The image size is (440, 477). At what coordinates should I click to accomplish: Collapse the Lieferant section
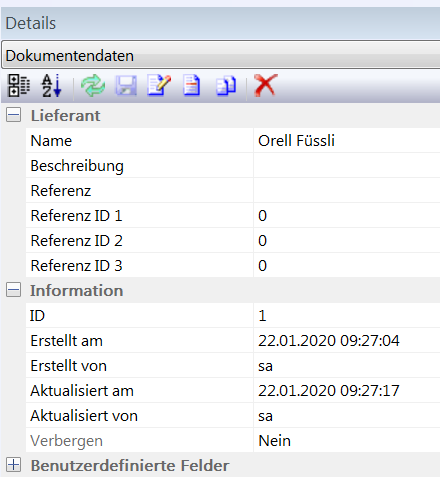pyautogui.click(x=13, y=115)
